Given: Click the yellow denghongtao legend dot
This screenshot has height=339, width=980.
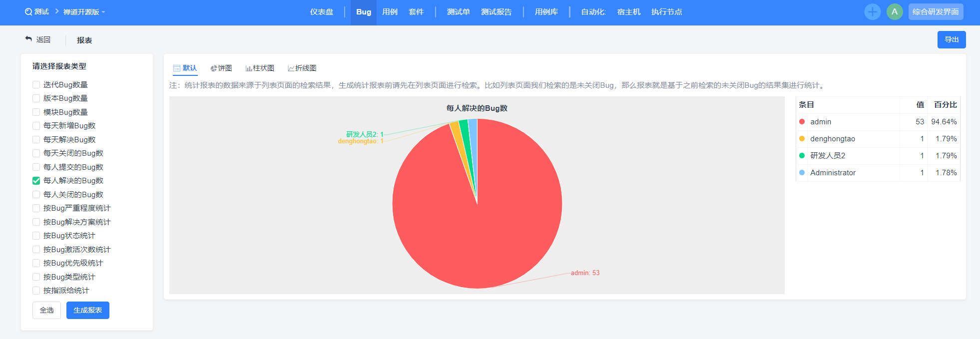Looking at the screenshot, I should (x=802, y=139).
